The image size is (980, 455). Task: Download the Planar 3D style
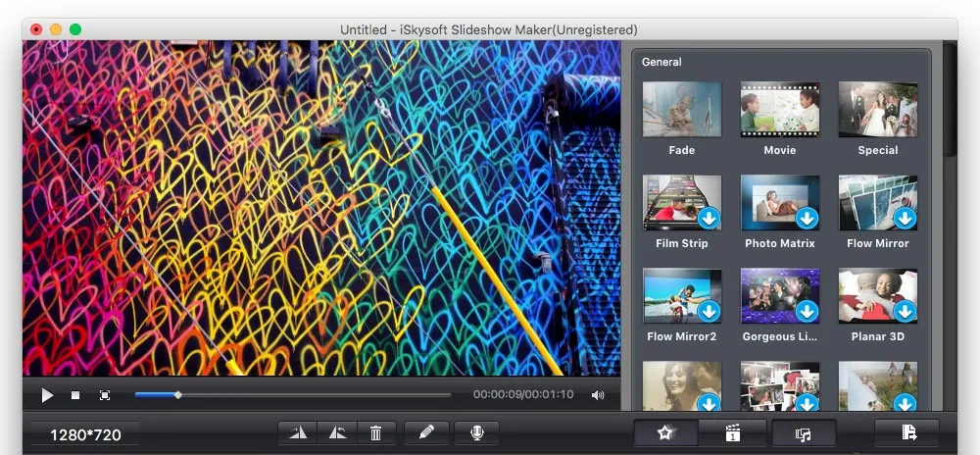(905, 311)
